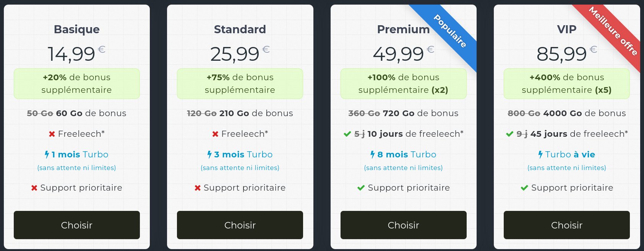Click the lightning icon for 8 mois Turbo
The image size is (644, 251).
coord(373,154)
